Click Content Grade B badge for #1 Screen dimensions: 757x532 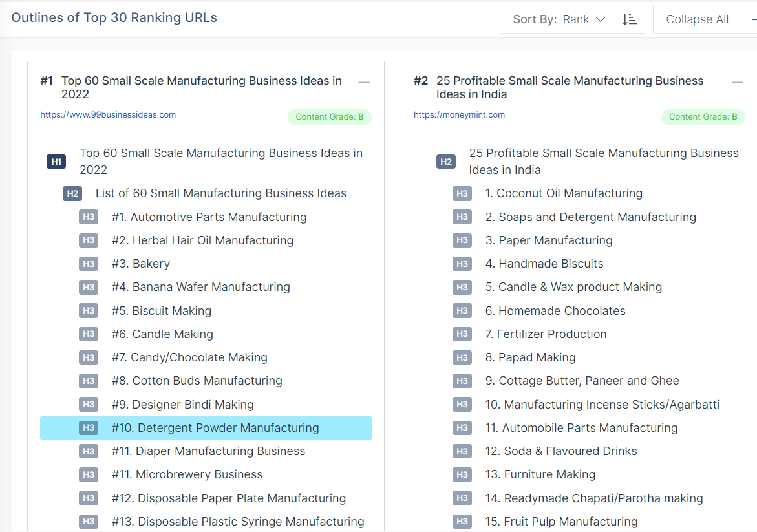(329, 117)
